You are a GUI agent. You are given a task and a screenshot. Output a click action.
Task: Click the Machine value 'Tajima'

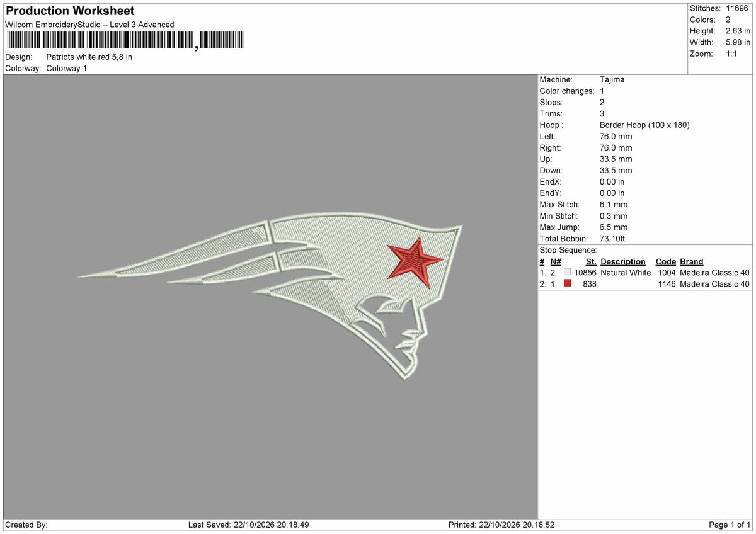tap(612, 80)
